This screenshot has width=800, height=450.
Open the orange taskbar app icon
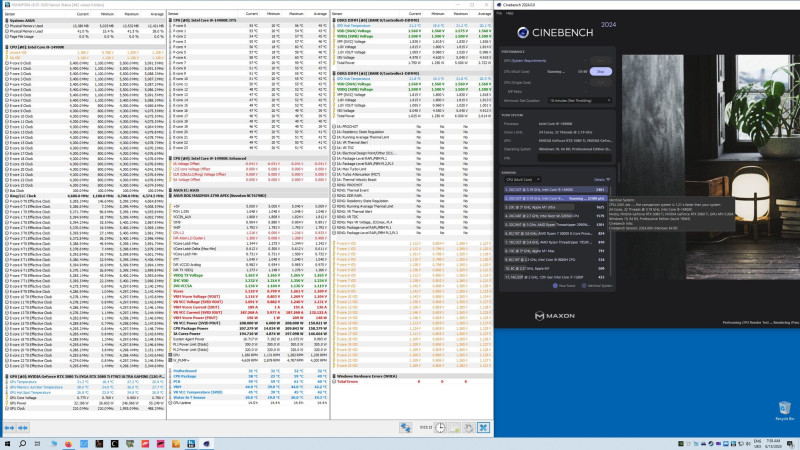click(176, 444)
